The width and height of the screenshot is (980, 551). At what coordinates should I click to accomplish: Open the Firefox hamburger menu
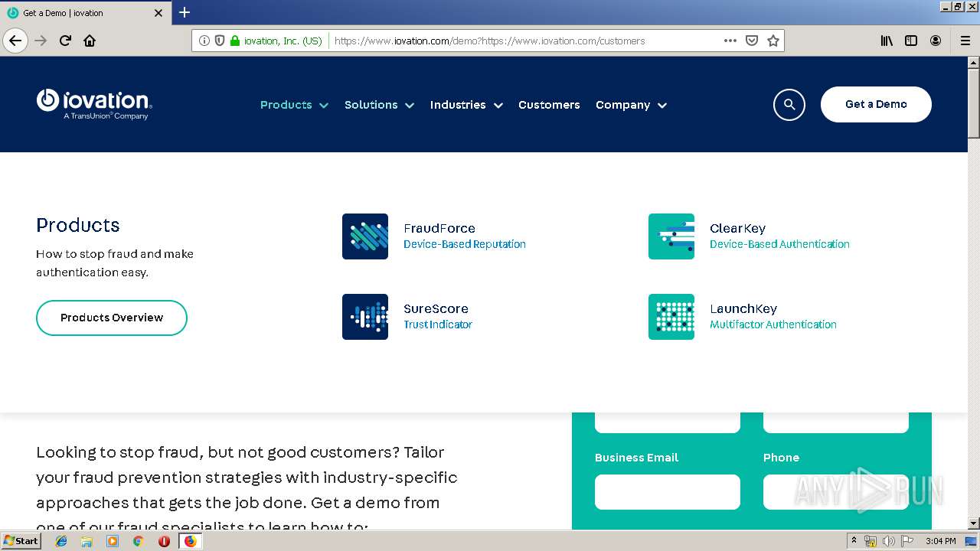(x=965, y=41)
